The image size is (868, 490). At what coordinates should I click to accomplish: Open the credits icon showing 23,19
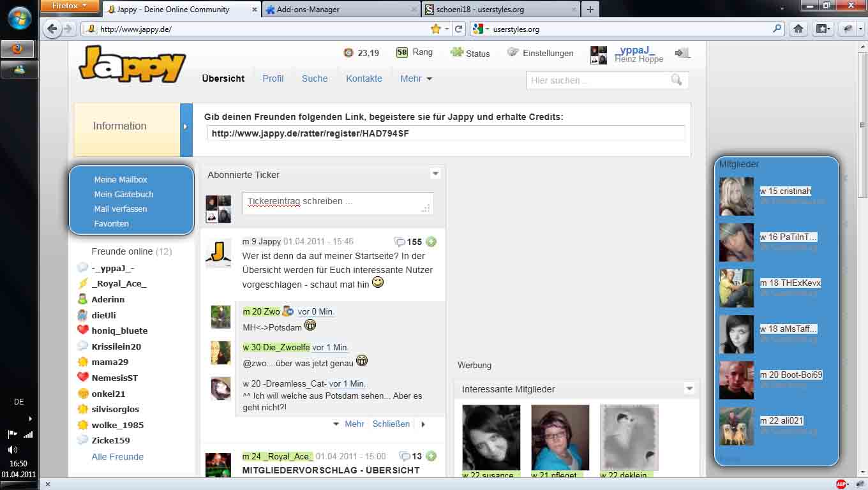point(348,53)
